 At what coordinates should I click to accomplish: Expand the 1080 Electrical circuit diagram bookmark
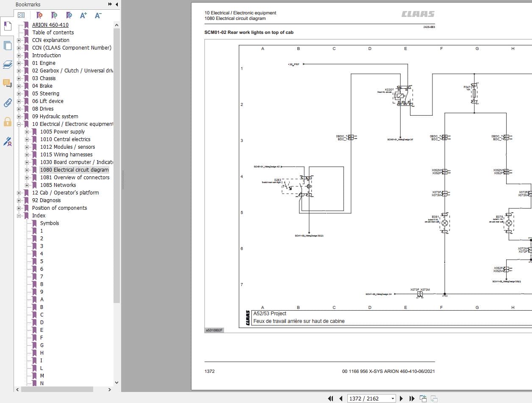pos(27,170)
